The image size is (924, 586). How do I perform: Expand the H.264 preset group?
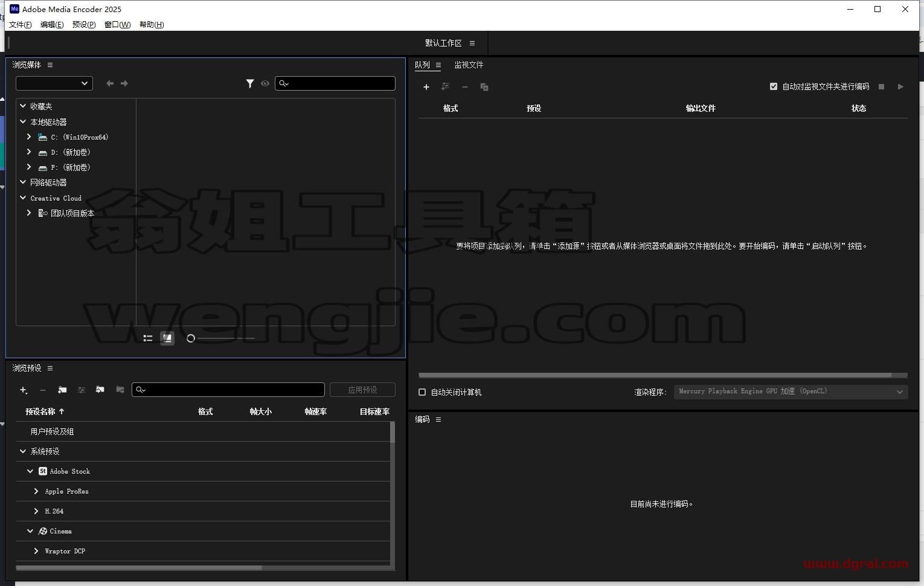(36, 511)
